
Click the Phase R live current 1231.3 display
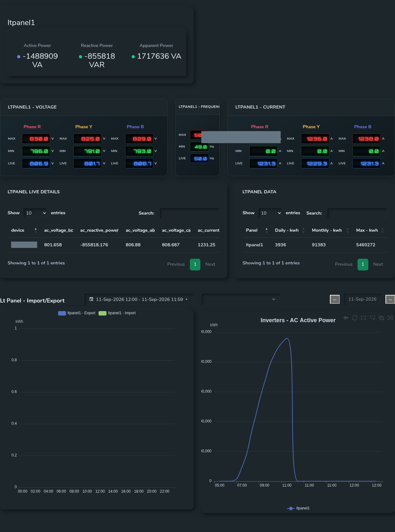point(263,164)
